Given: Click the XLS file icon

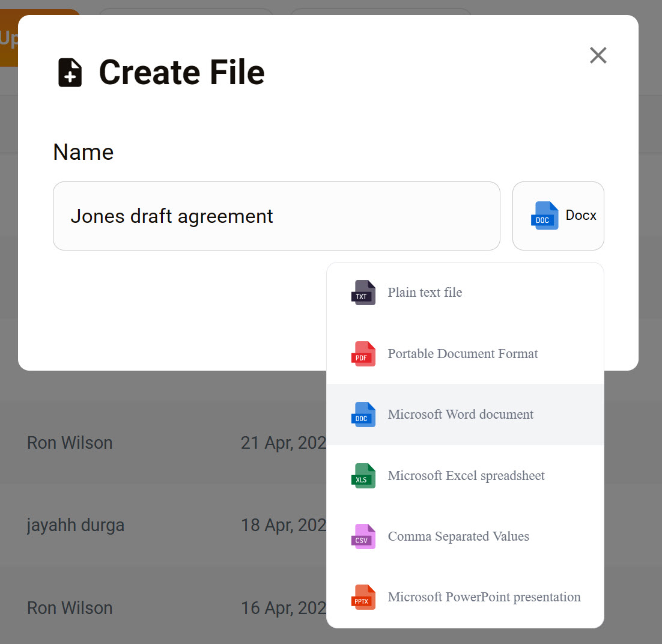Looking at the screenshot, I should (x=363, y=476).
